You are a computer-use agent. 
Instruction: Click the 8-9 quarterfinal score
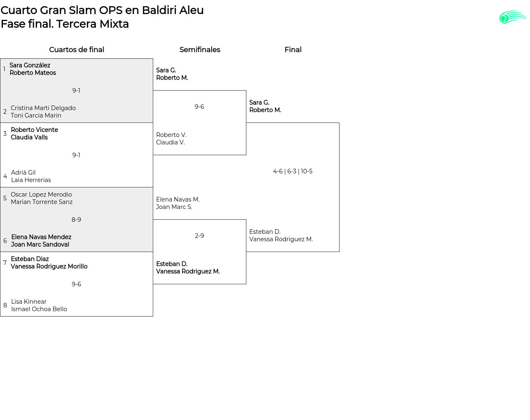(76, 220)
